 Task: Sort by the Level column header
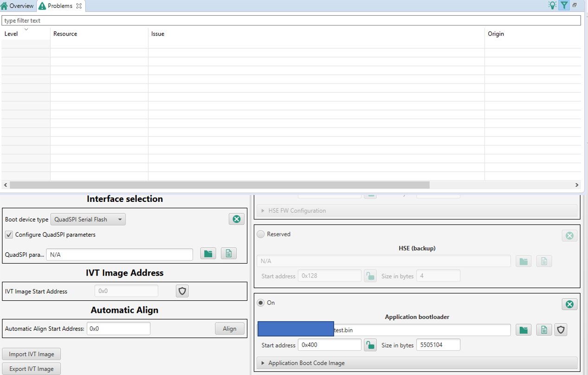(26, 34)
